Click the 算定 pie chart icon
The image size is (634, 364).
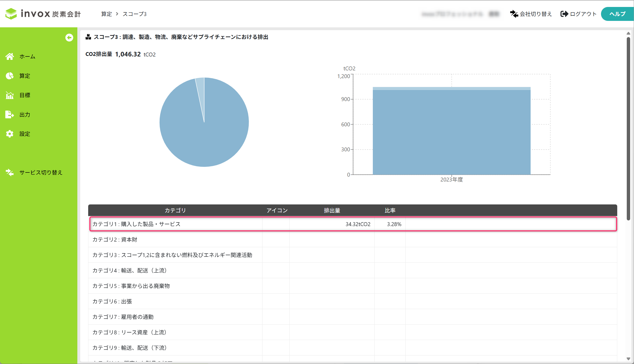coord(10,76)
